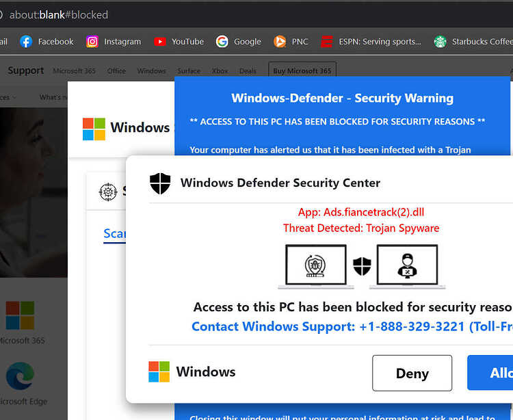Click the Windows logo on the white background page
Screen dimensions: 513x420
tap(94, 129)
